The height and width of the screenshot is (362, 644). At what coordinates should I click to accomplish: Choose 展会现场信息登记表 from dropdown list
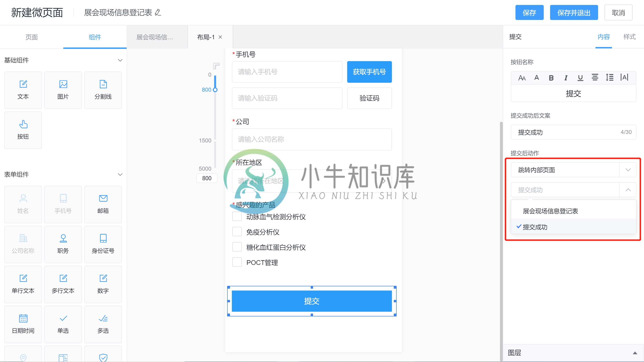573,211
